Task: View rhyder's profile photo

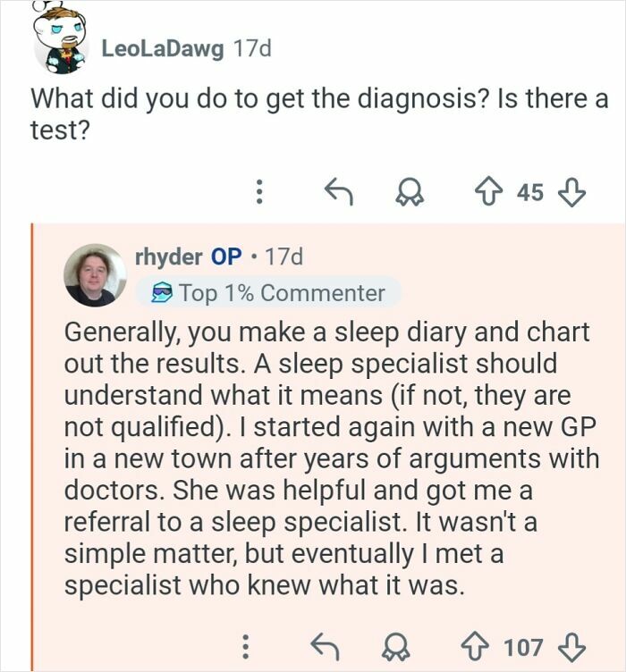Action: pyautogui.click(x=95, y=274)
